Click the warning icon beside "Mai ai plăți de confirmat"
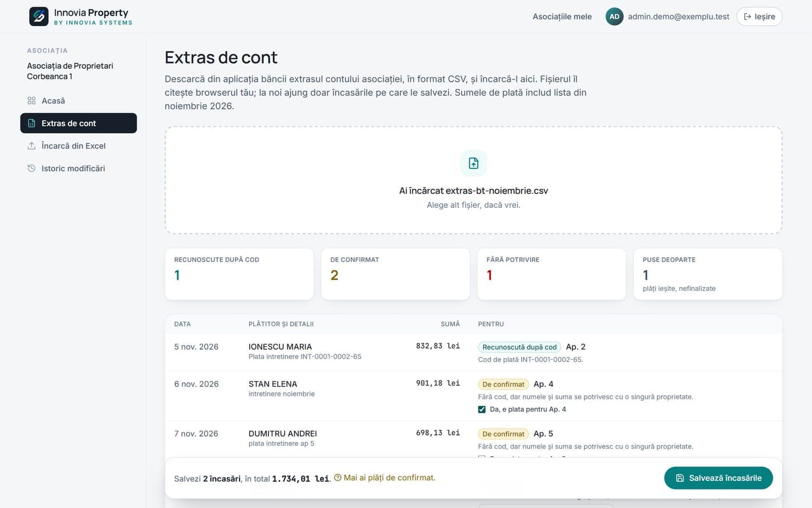Viewport: 812px width, 508px height. pos(338,478)
